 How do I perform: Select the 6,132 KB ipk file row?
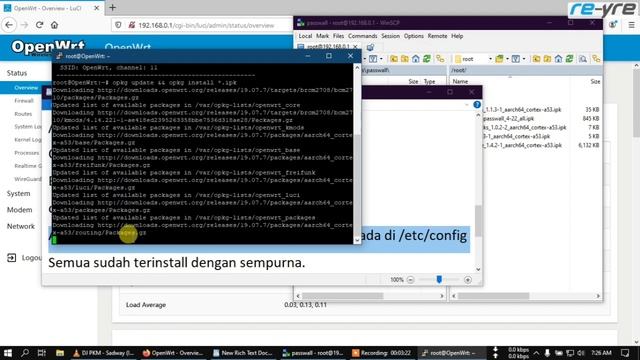tap(541, 145)
